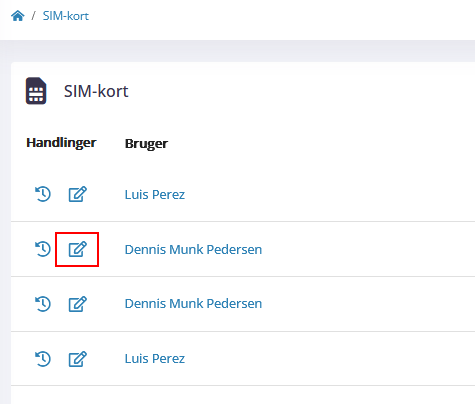The image size is (475, 404).
Task: Open the SIM-kort breadcrumb link
Action: 66,16
